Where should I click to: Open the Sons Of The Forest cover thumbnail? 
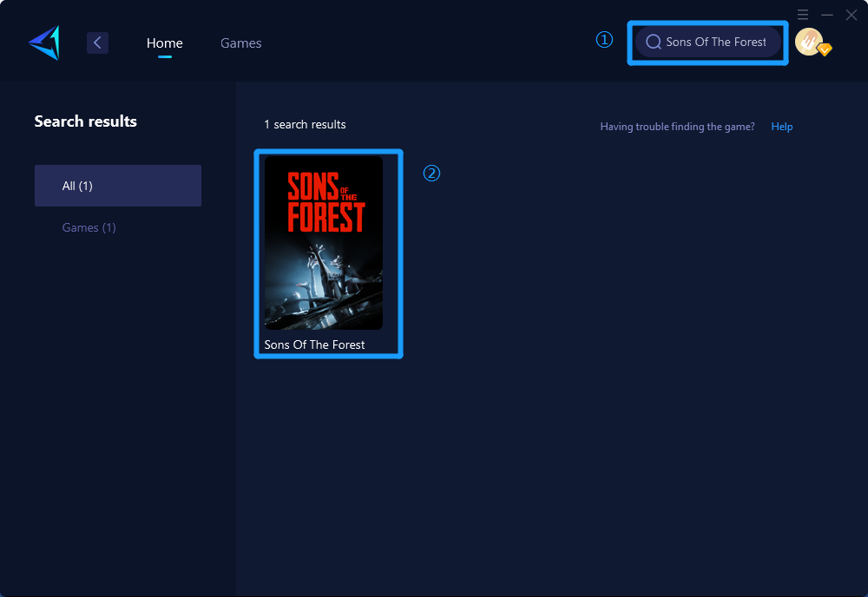(324, 243)
